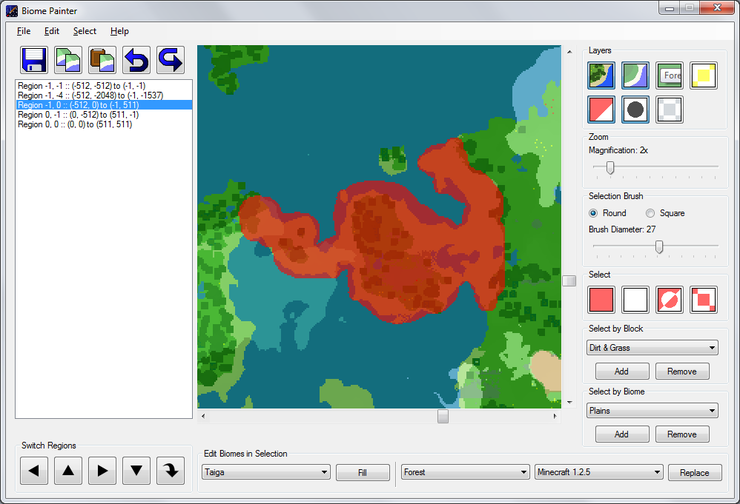Click the Brush Diameter slider handle
Viewport: 740px width, 504px height.
pos(659,247)
